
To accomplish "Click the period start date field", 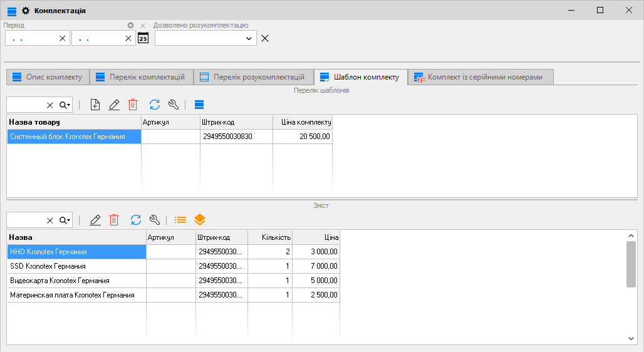I will point(31,38).
